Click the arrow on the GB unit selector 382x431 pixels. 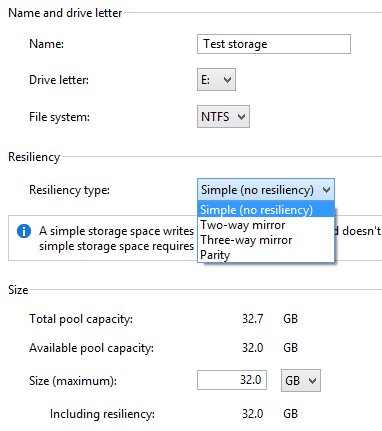coord(312,381)
